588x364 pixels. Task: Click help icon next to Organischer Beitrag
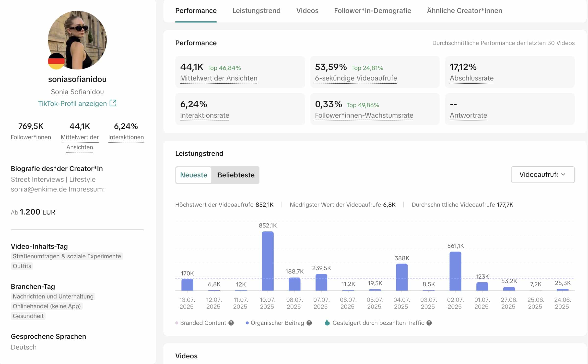point(309,323)
